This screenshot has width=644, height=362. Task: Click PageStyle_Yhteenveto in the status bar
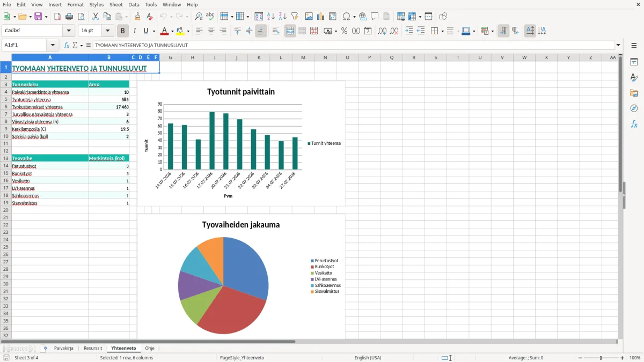(x=241, y=358)
